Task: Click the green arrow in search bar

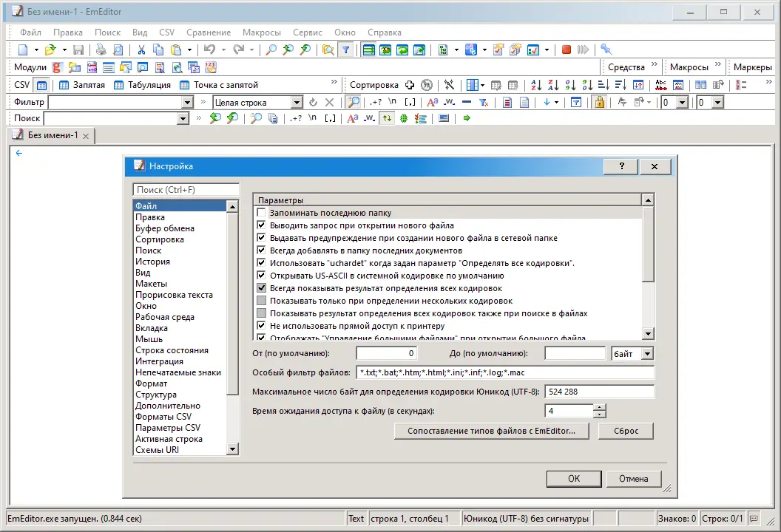Action: pos(467,118)
